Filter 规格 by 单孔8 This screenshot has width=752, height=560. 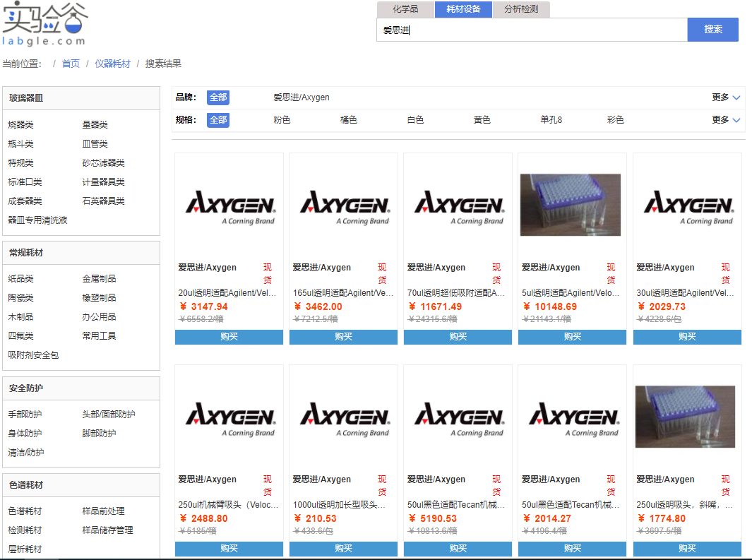pyautogui.click(x=551, y=120)
